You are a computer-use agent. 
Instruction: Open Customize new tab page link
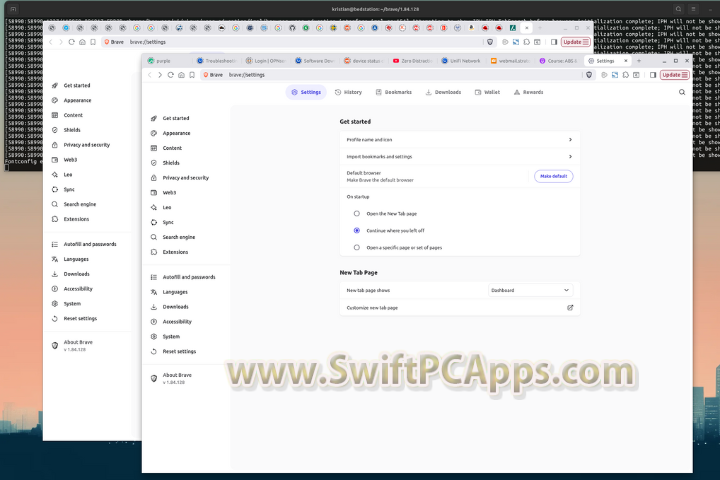pyautogui.click(x=459, y=308)
